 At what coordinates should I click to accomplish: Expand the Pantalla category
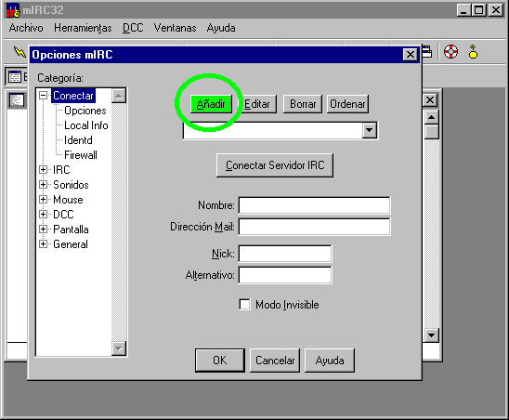(43, 229)
